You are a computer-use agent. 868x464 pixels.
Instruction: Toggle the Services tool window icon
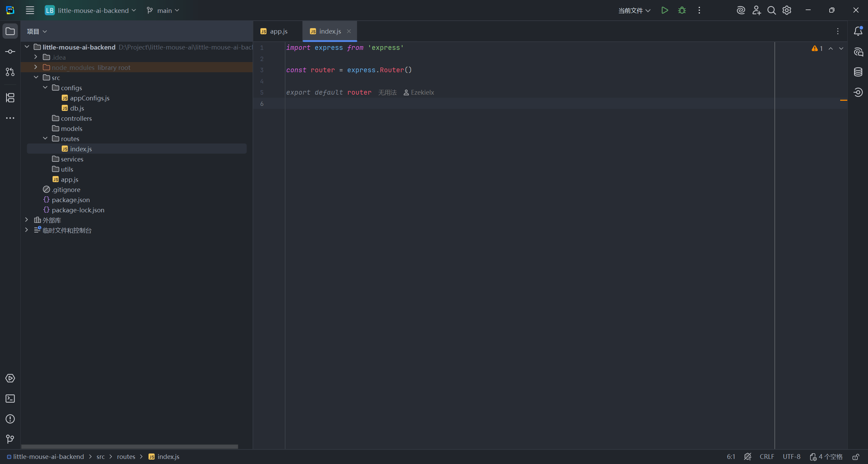10,378
